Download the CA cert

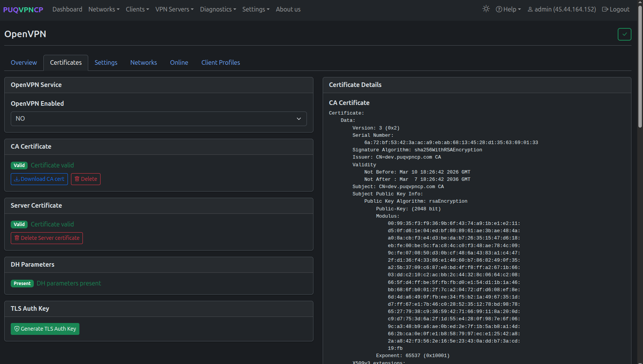(x=39, y=179)
